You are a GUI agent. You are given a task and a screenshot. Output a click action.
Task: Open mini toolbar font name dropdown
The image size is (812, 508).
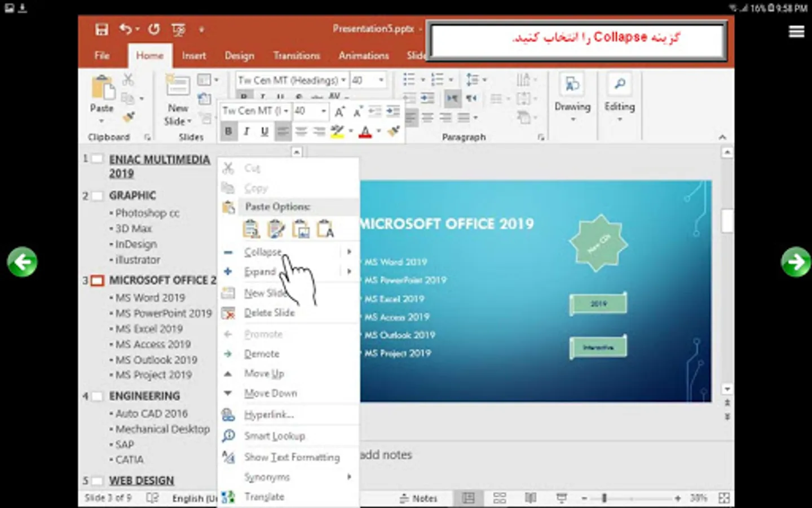coord(286,111)
